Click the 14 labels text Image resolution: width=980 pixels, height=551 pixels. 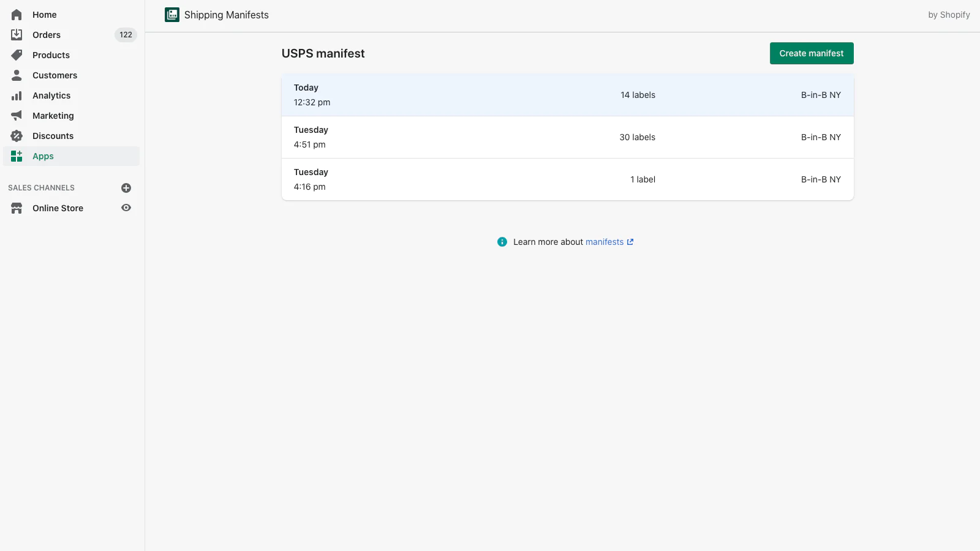tap(638, 95)
